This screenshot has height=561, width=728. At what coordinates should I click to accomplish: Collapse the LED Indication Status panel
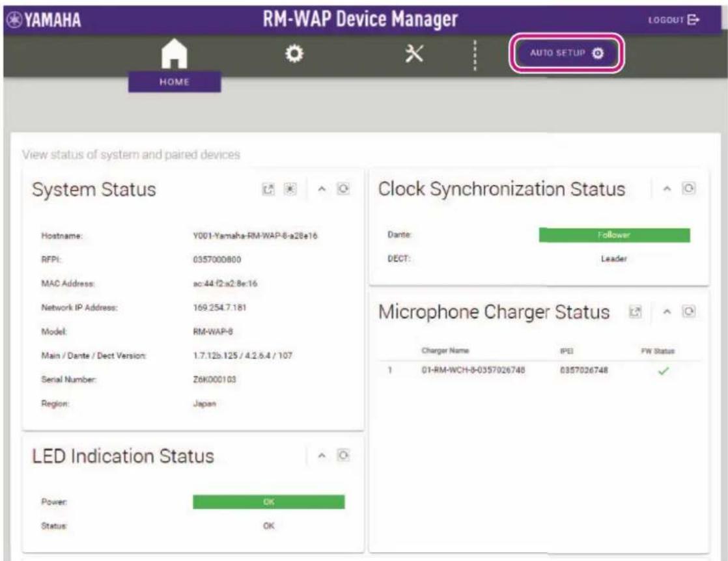(321, 456)
